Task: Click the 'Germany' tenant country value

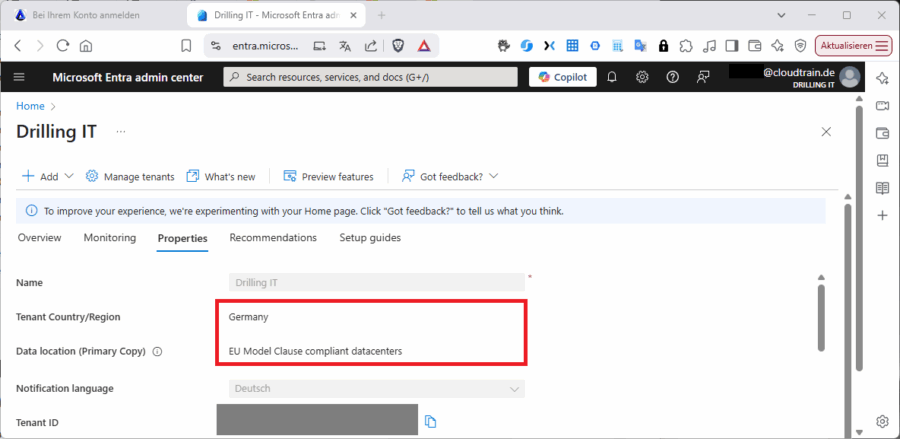Action: [248, 317]
